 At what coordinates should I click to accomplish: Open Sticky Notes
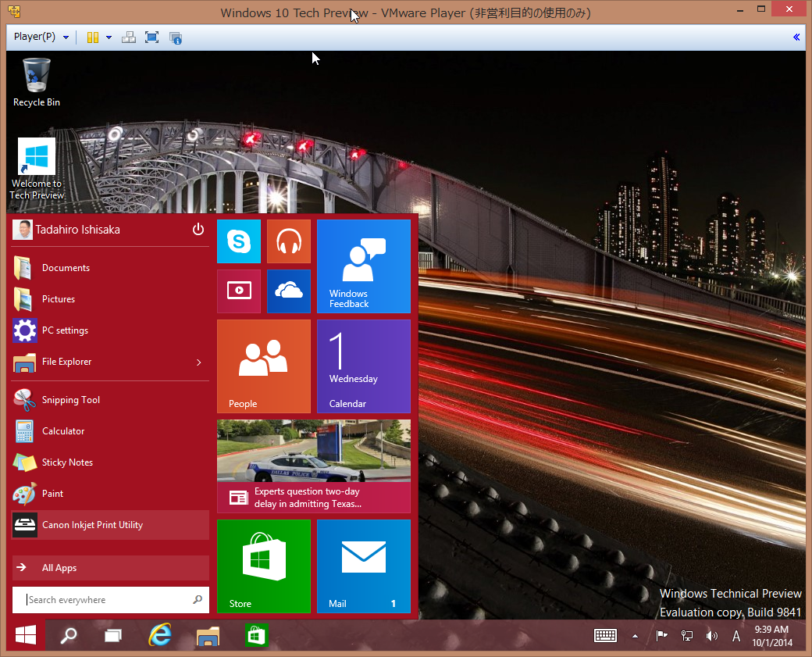(x=69, y=462)
